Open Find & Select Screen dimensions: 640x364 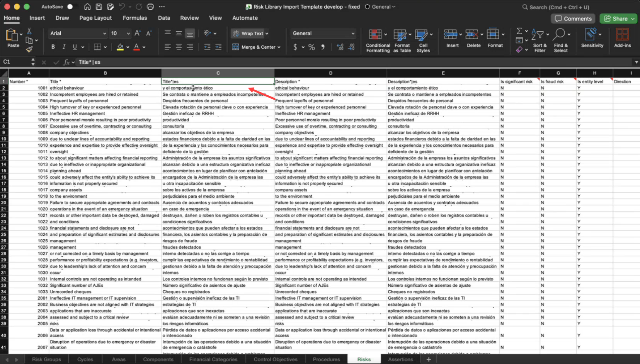point(561,41)
